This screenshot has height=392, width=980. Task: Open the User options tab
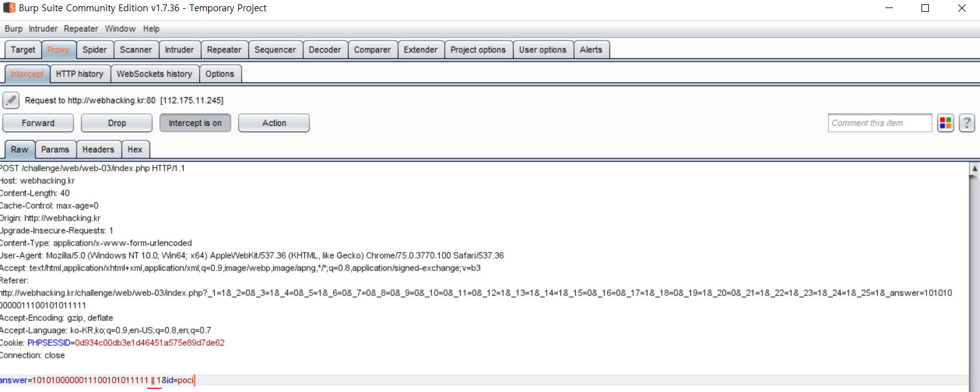[x=543, y=49]
